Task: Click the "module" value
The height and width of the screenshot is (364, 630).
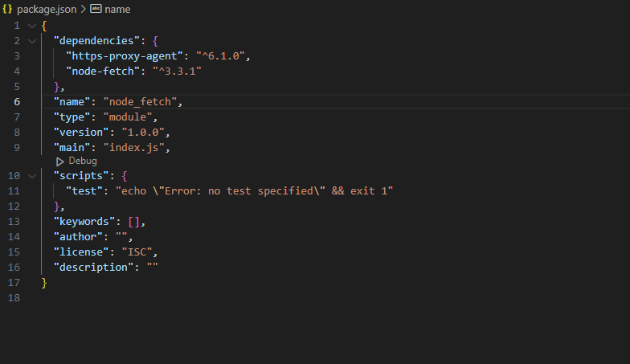Action: pyautogui.click(x=127, y=117)
